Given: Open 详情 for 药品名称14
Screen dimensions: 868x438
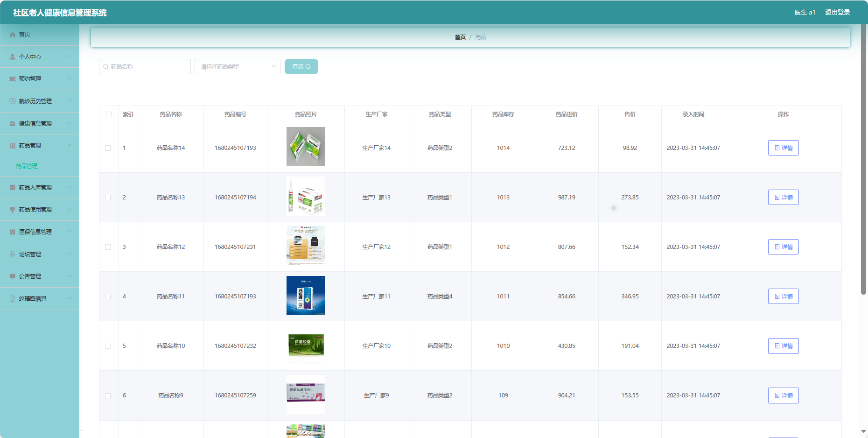Looking at the screenshot, I should pos(784,148).
